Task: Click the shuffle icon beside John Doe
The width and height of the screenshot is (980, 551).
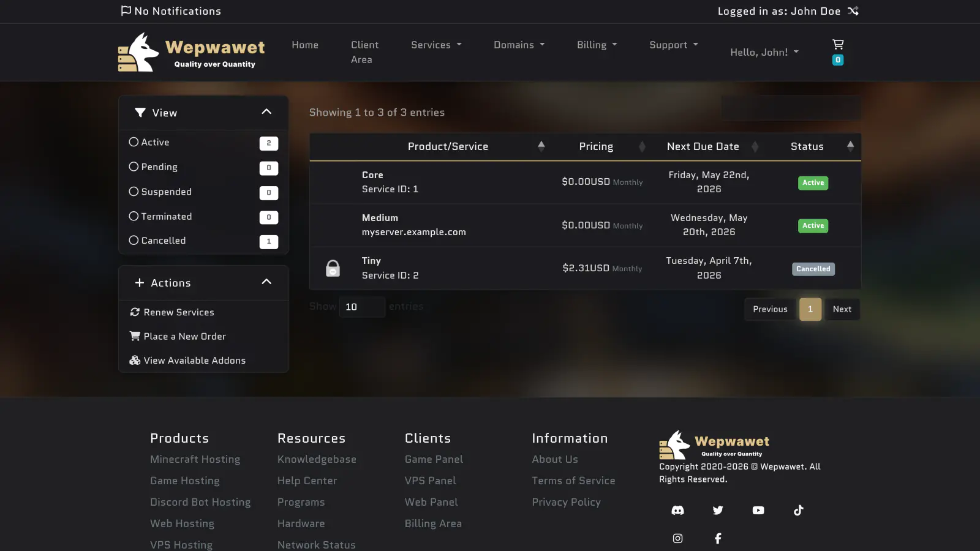Action: 853,11
